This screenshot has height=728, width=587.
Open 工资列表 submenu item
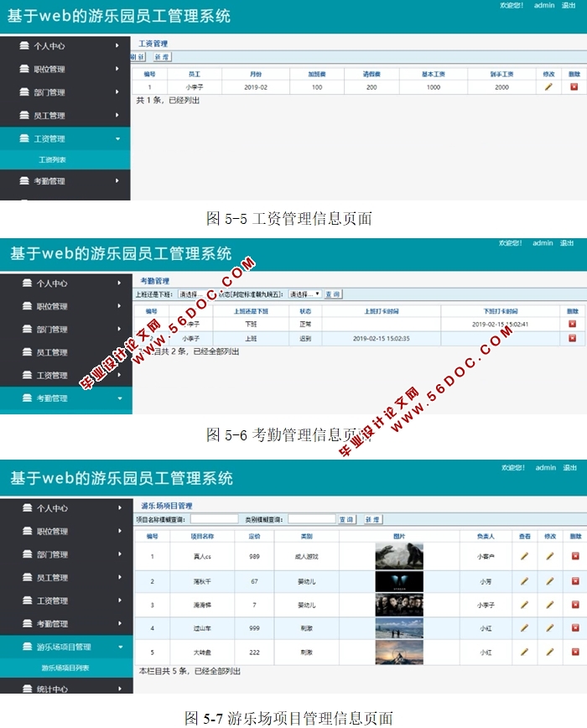click(x=52, y=159)
